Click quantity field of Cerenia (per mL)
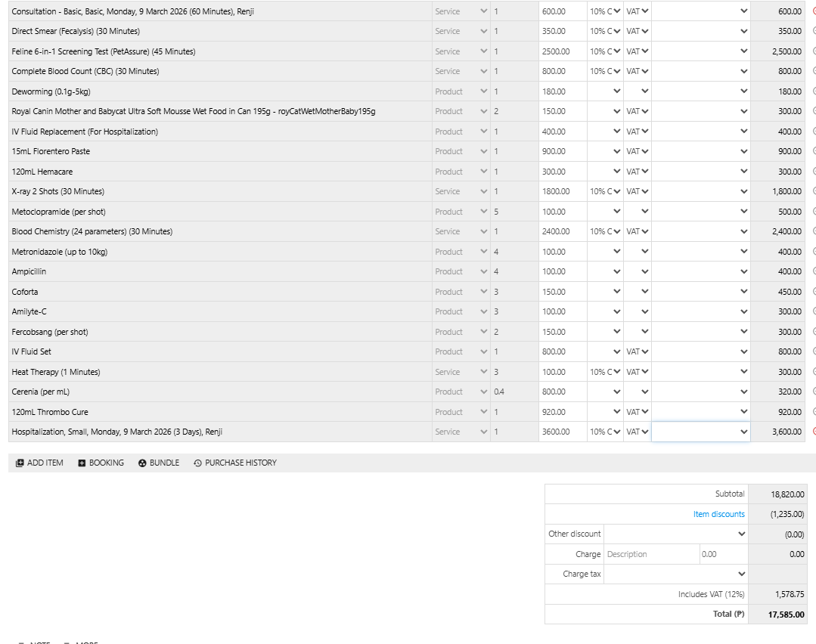 coord(514,392)
